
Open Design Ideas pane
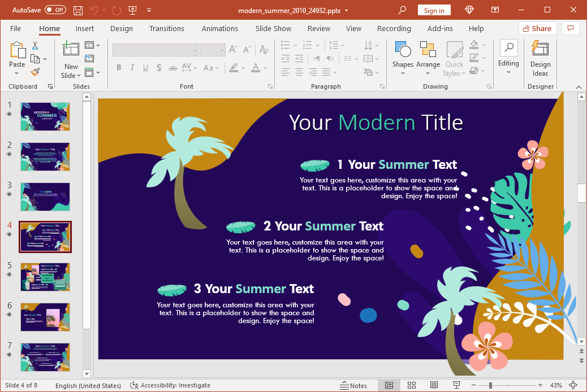coord(540,59)
